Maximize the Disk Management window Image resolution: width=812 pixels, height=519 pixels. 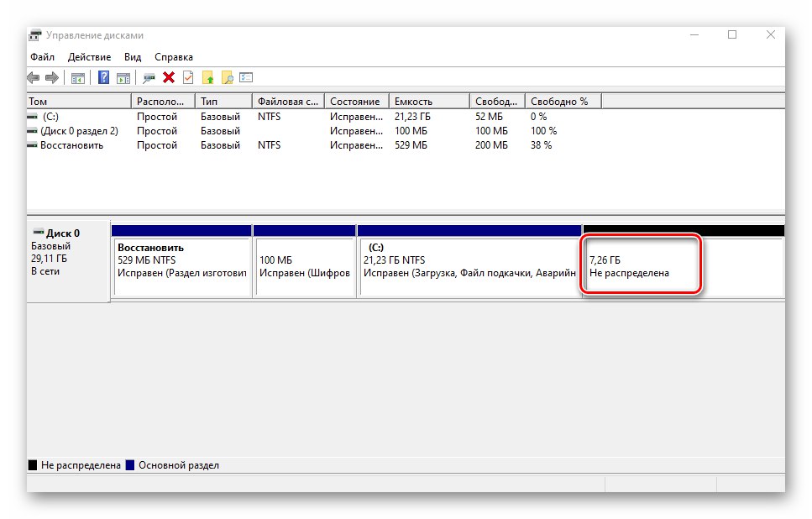(x=732, y=34)
